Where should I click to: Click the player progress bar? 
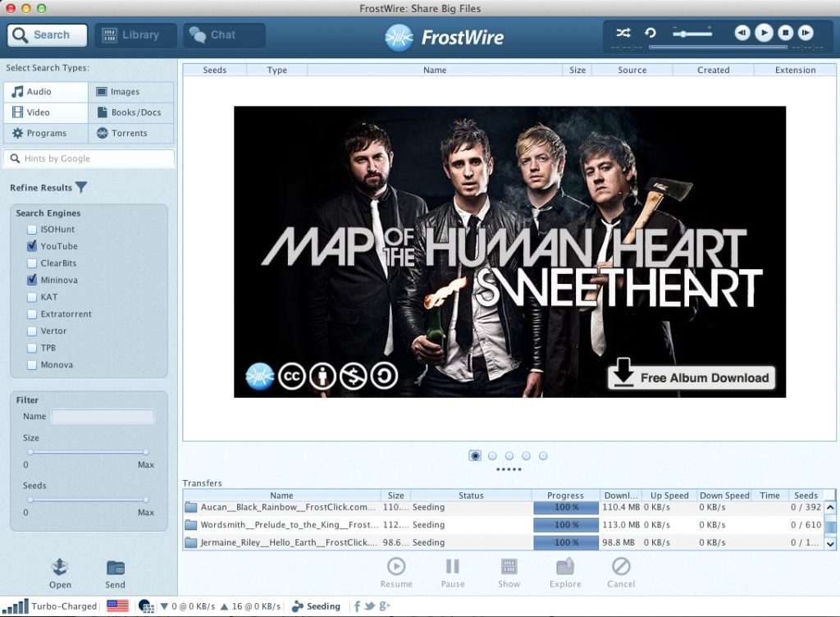click(718, 47)
